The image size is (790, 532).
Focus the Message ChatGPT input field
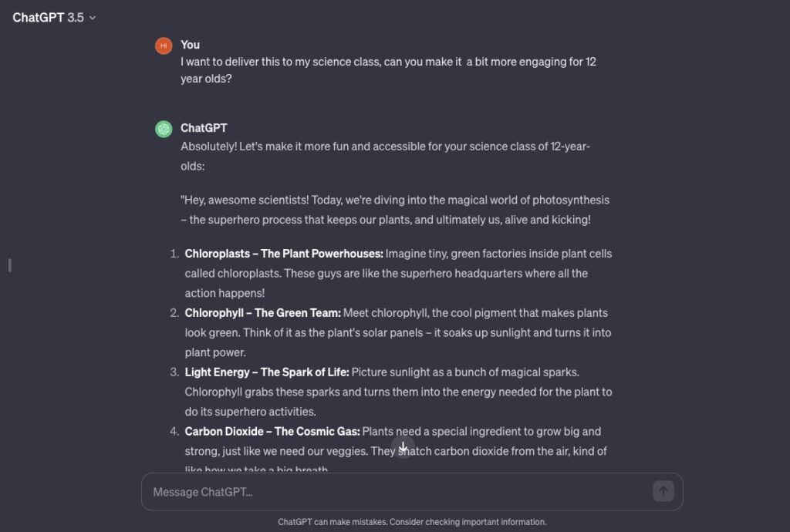347,491
